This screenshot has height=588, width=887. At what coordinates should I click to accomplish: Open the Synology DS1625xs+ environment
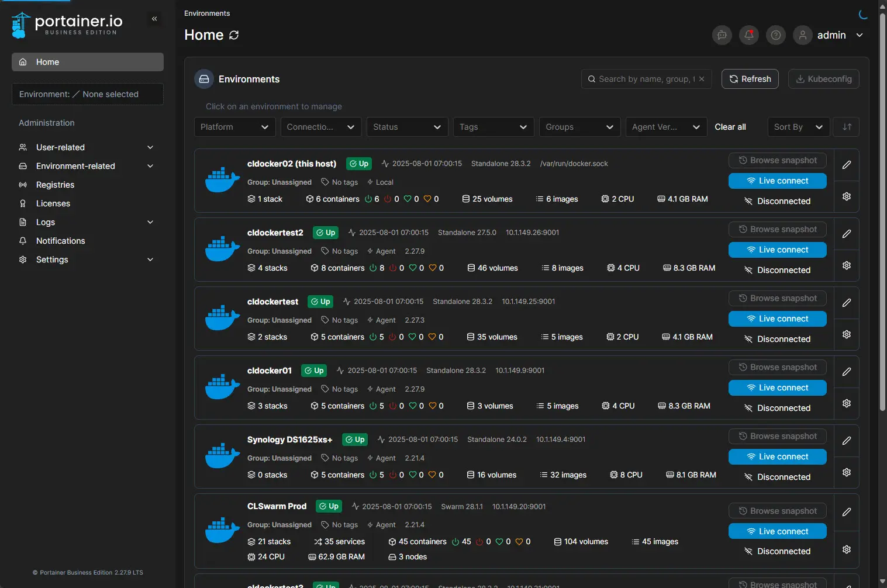[290, 440]
